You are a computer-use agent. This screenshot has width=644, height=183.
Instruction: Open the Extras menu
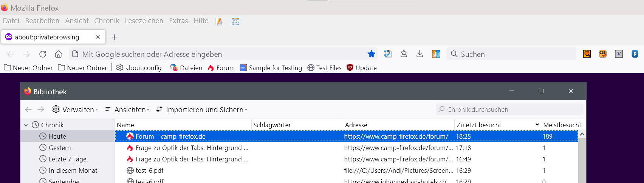pyautogui.click(x=178, y=21)
